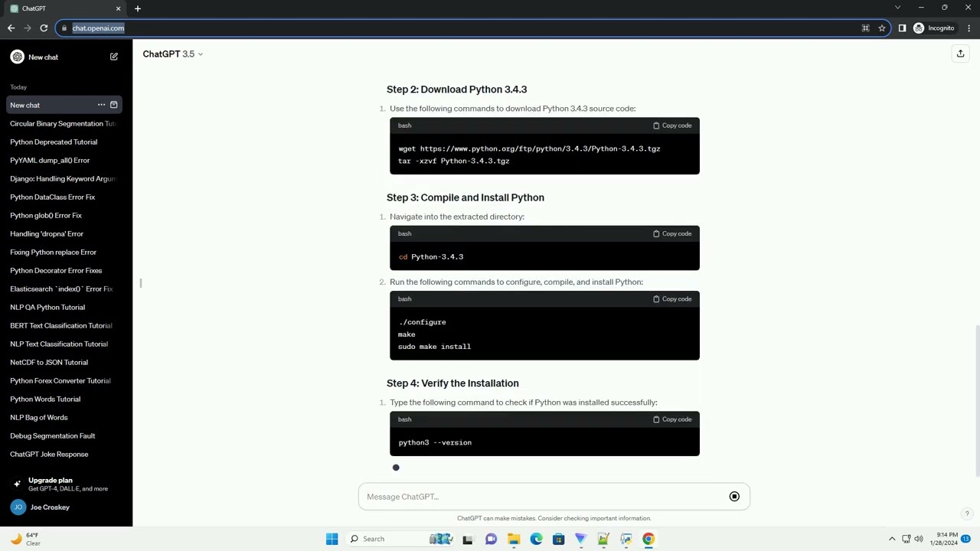Copy code for the python3 --version block
Viewport: 980px width, 551px height.
(x=672, y=419)
